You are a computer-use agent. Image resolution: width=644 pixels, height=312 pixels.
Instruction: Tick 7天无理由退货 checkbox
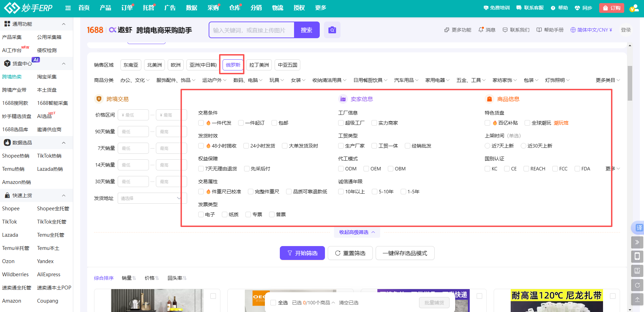click(x=201, y=169)
